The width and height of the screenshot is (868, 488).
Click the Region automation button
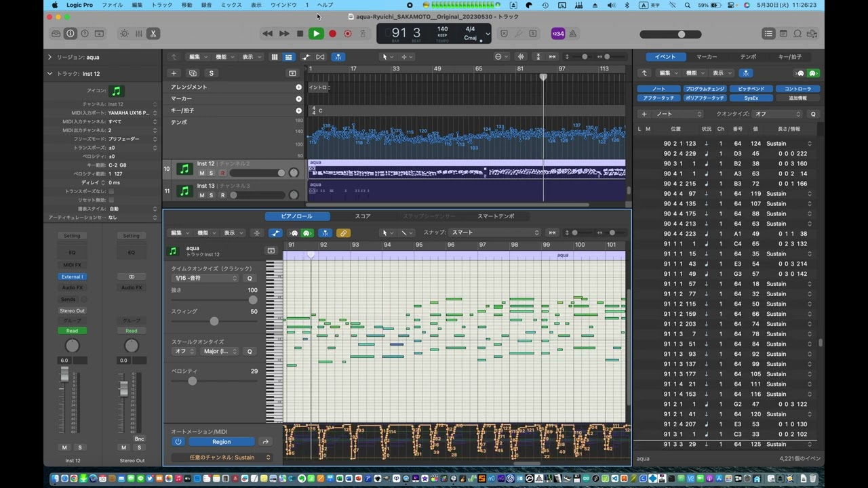(x=221, y=442)
